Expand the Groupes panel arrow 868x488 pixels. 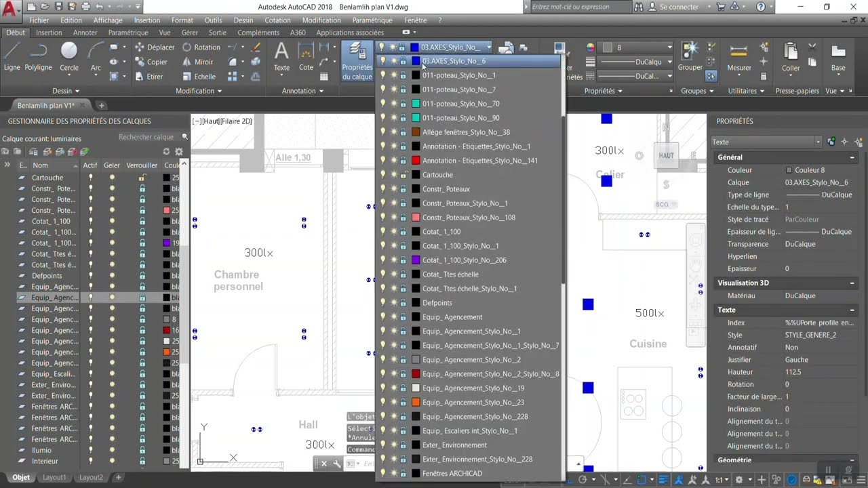click(711, 91)
